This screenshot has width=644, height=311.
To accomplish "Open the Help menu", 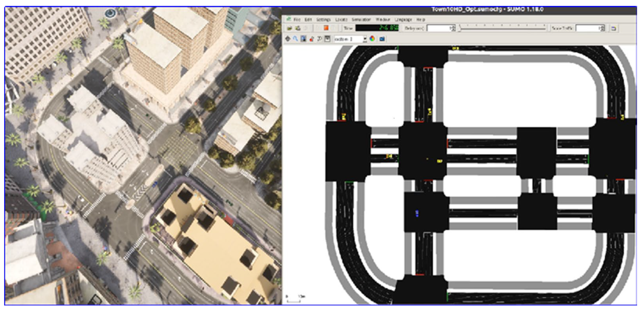I will coord(420,19).
